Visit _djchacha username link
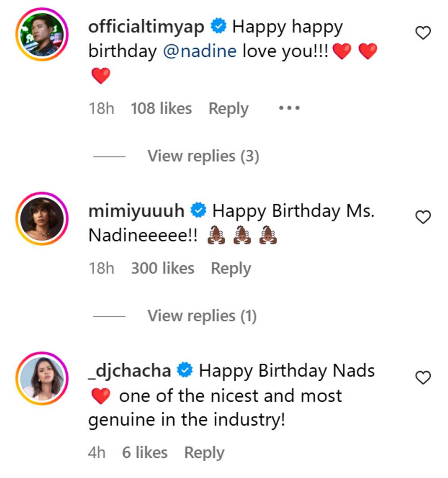 tap(129, 370)
